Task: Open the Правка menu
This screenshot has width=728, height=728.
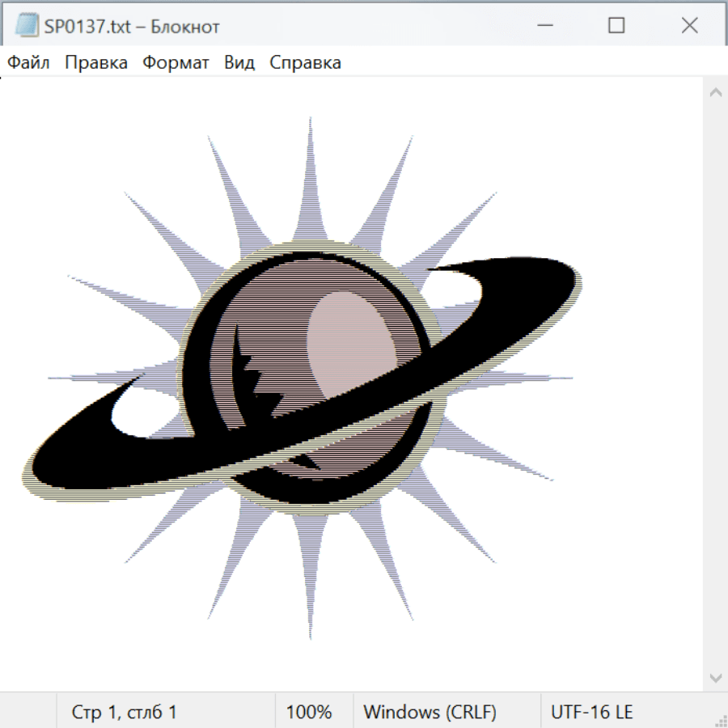Action: [96, 63]
